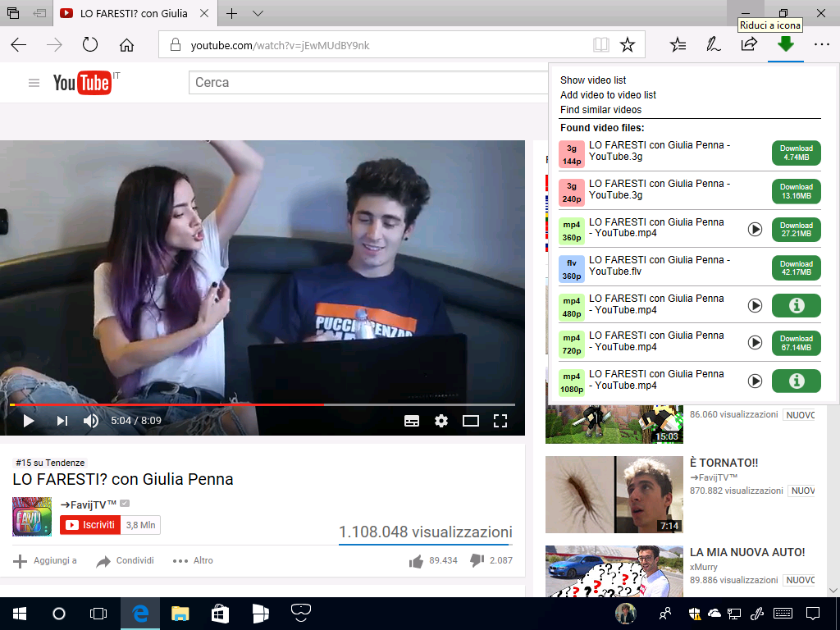Select Find similar videos
Image resolution: width=840 pixels, height=630 pixels.
(x=600, y=110)
